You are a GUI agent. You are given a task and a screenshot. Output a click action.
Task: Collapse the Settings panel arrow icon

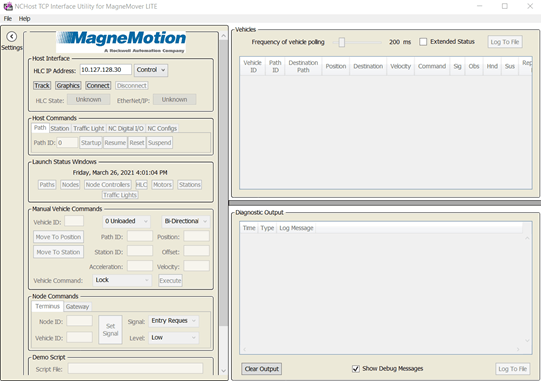pos(11,37)
